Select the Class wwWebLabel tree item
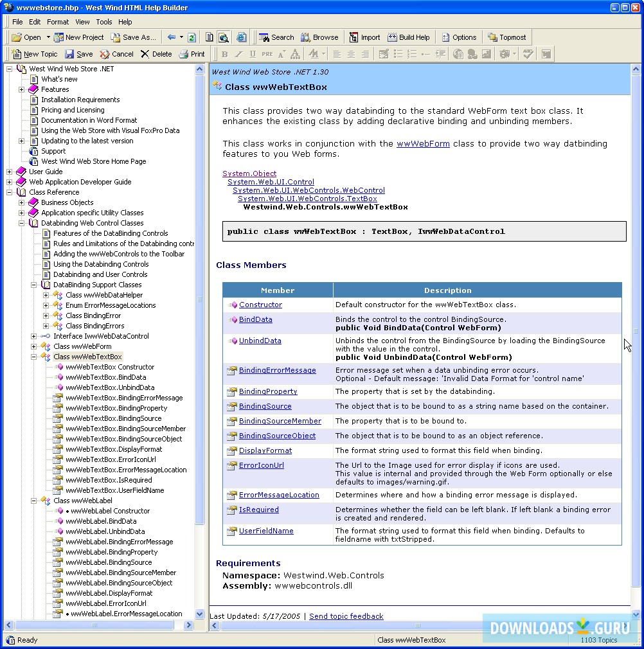This screenshot has width=644, height=649. click(x=82, y=501)
